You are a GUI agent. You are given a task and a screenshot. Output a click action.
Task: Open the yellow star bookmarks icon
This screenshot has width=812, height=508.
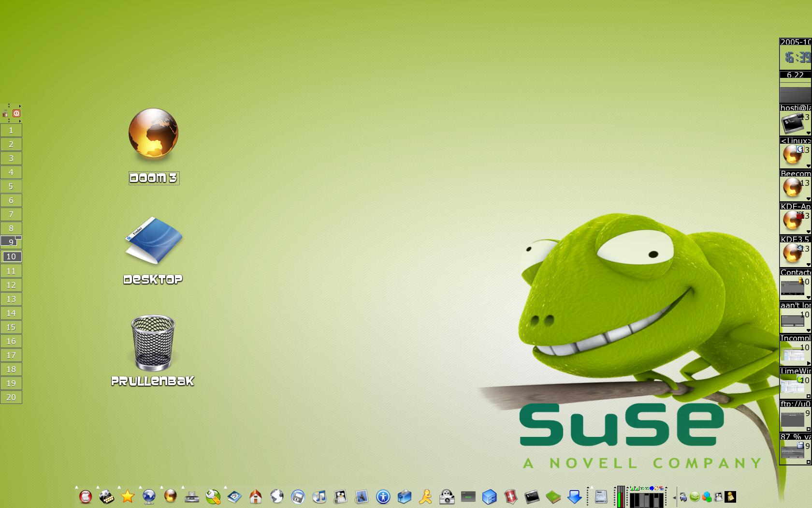tap(128, 497)
